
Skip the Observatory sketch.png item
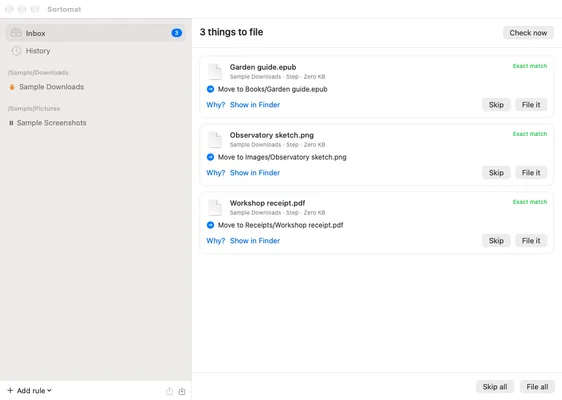(x=496, y=173)
